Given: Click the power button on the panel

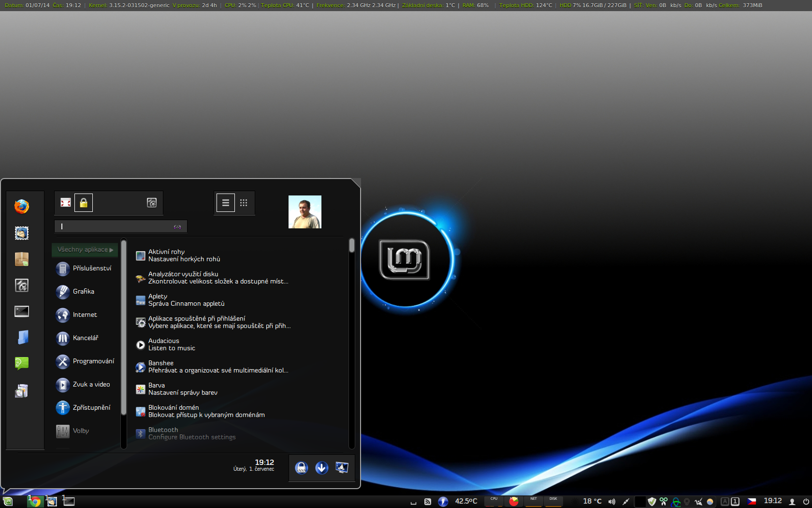Looking at the screenshot, I should pos(806,502).
